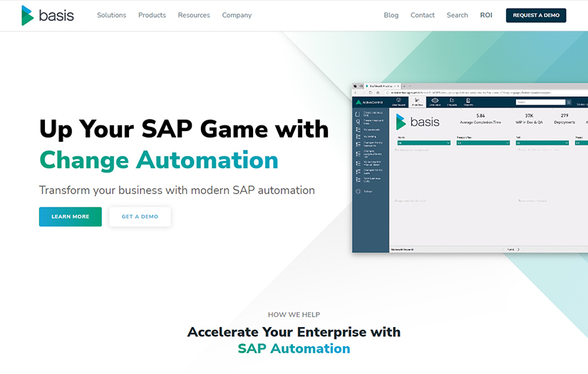The width and height of the screenshot is (588, 374).
Task: Click the basis logo in the header
Action: point(48,16)
